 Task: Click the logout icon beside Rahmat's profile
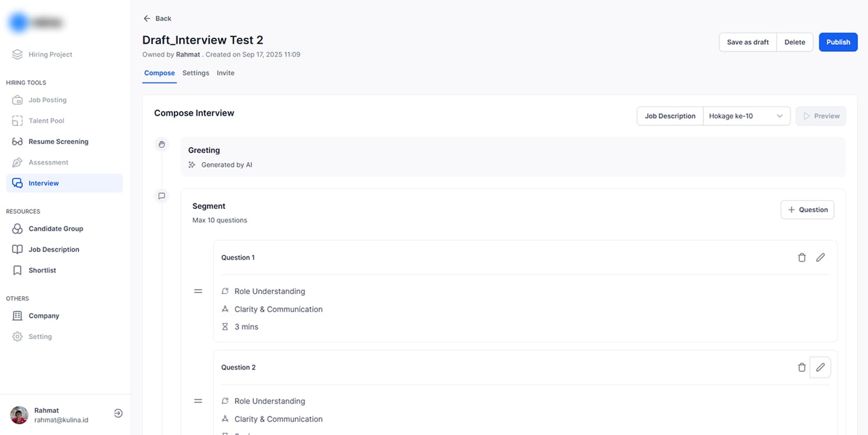(118, 413)
